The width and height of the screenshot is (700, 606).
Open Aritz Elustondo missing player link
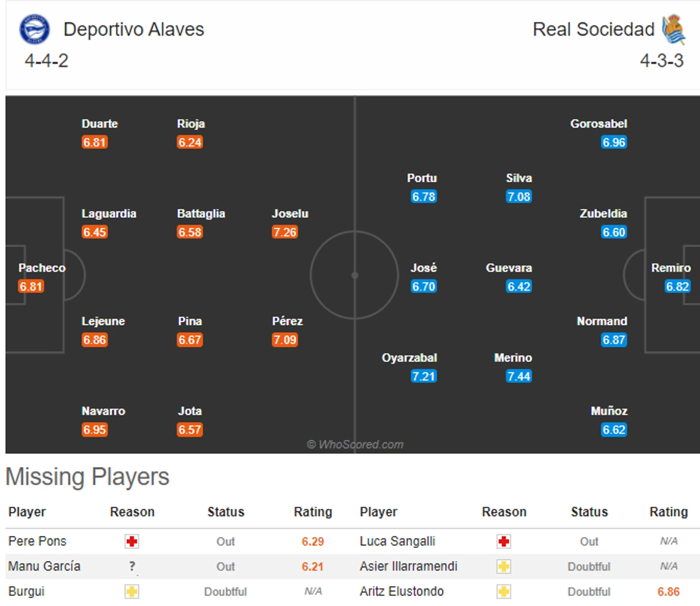[x=402, y=591]
